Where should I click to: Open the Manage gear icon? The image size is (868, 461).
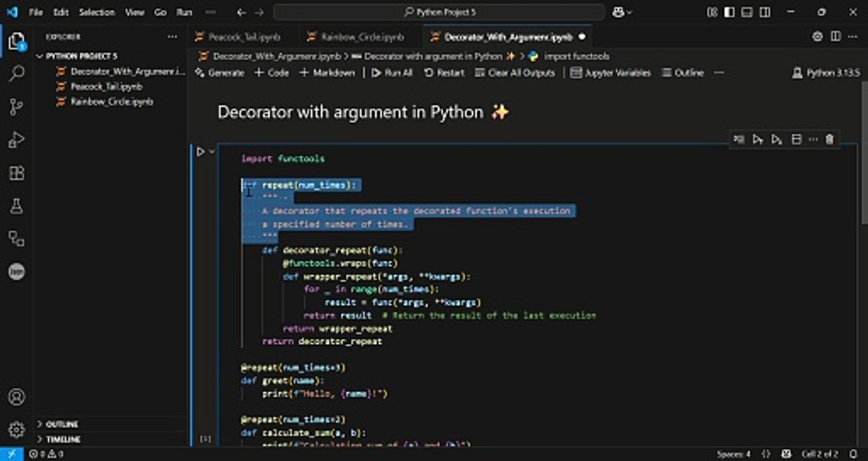tap(17, 429)
